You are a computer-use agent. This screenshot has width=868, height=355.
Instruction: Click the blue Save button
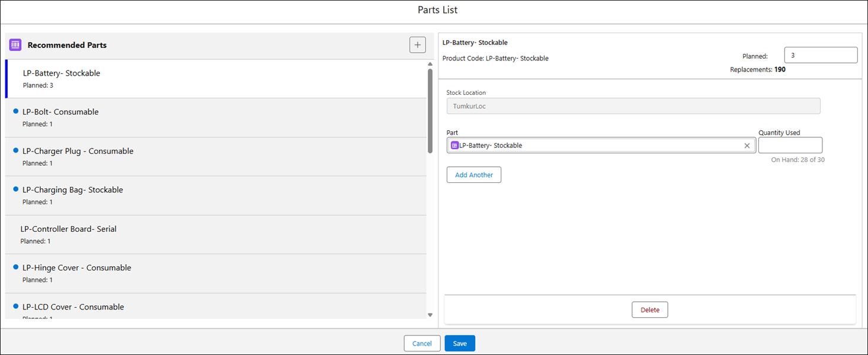click(x=460, y=344)
